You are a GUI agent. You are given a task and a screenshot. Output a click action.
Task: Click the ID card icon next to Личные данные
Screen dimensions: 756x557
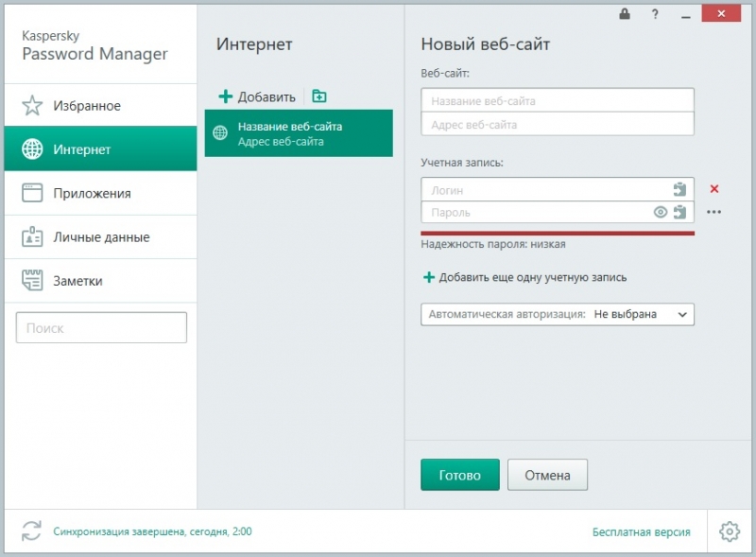(x=32, y=236)
